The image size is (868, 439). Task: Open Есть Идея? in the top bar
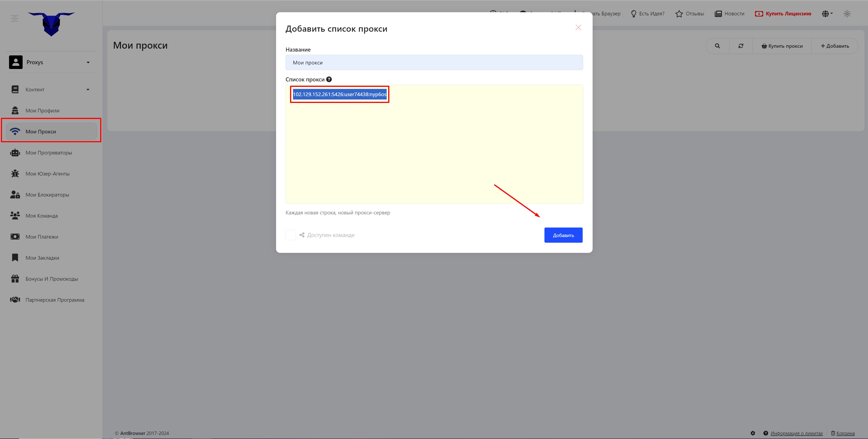click(647, 14)
